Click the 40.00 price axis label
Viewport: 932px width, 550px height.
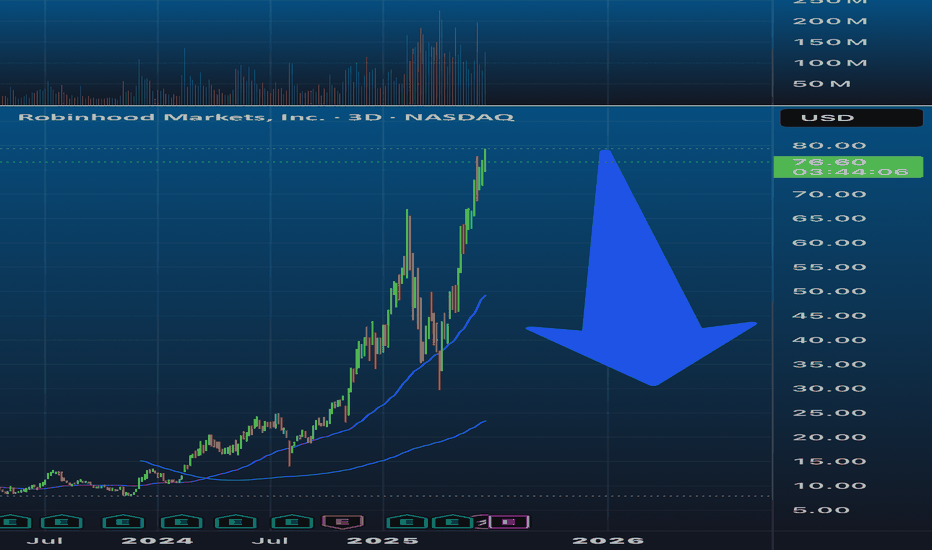[x=829, y=340]
